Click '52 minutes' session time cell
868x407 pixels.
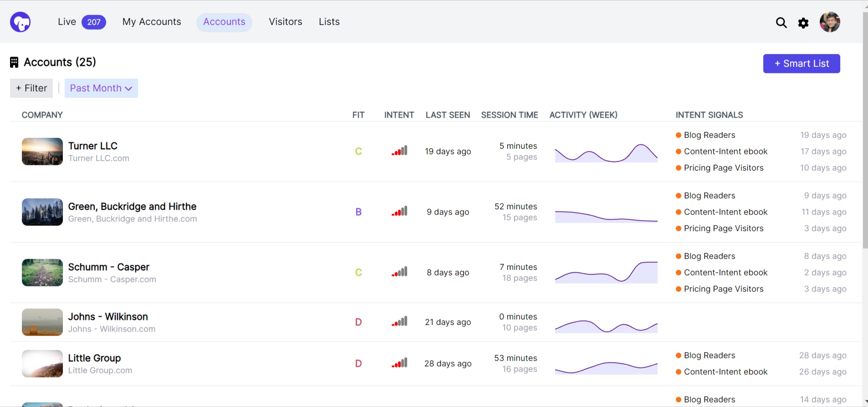(x=516, y=207)
